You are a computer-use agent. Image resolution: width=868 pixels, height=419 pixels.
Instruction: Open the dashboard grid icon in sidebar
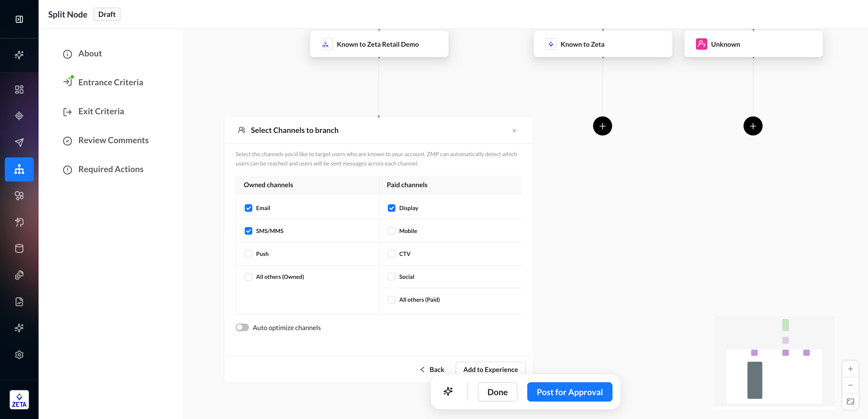pyautogui.click(x=19, y=89)
